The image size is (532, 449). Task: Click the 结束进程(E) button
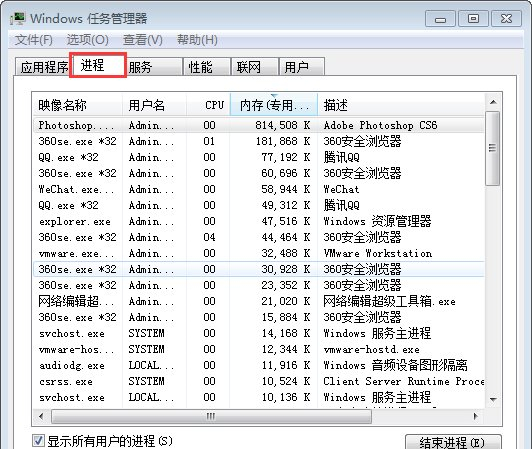pyautogui.click(x=453, y=442)
